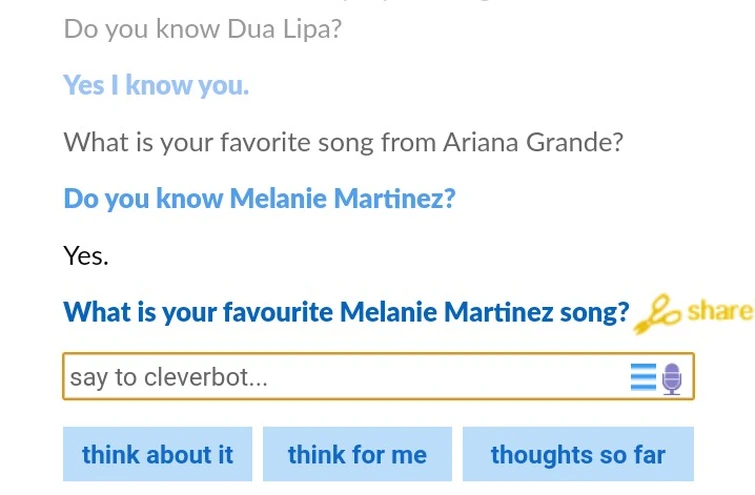Focus the 'say to cleverbot...' text field
755x495 pixels.
pyautogui.click(x=340, y=377)
